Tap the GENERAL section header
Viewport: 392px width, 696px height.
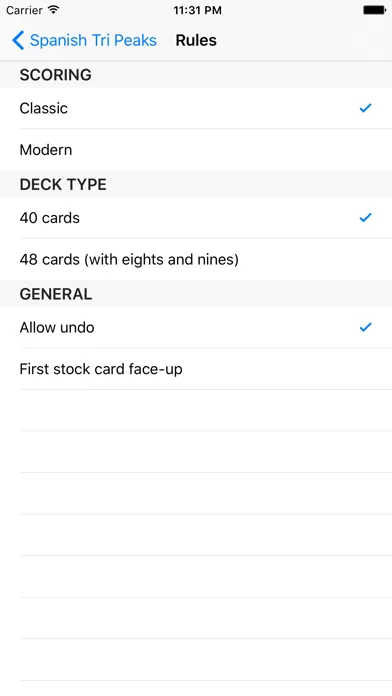(56, 294)
